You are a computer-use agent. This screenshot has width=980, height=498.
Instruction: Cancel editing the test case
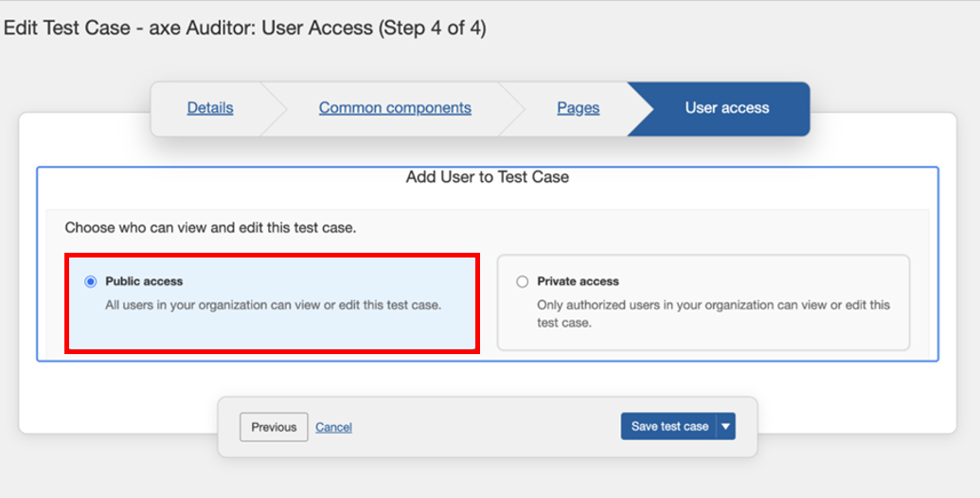[x=333, y=427]
